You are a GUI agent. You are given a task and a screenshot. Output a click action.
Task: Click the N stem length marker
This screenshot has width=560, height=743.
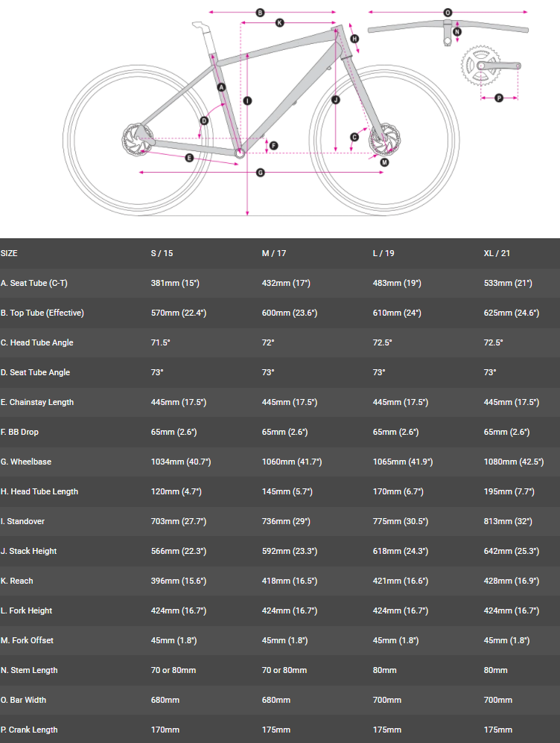[x=457, y=32]
